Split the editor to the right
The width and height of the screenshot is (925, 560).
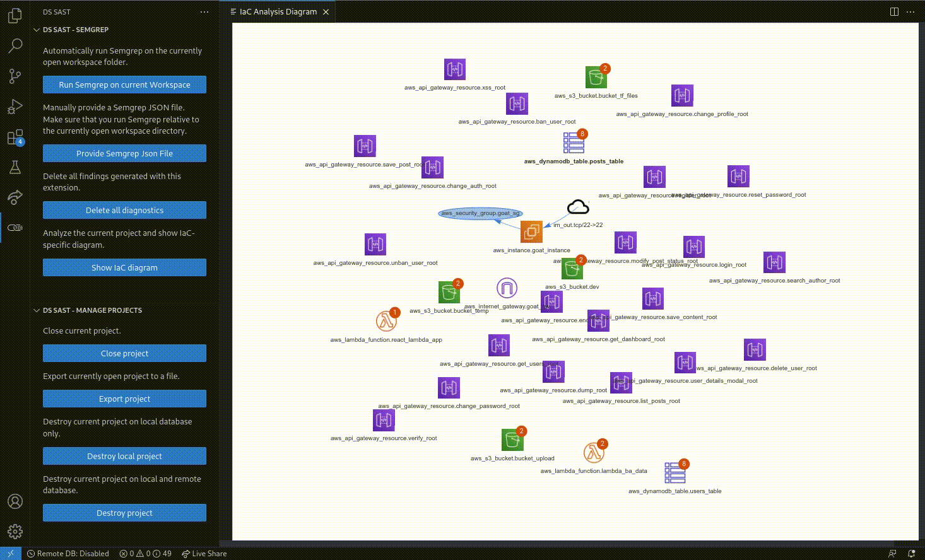(x=894, y=12)
